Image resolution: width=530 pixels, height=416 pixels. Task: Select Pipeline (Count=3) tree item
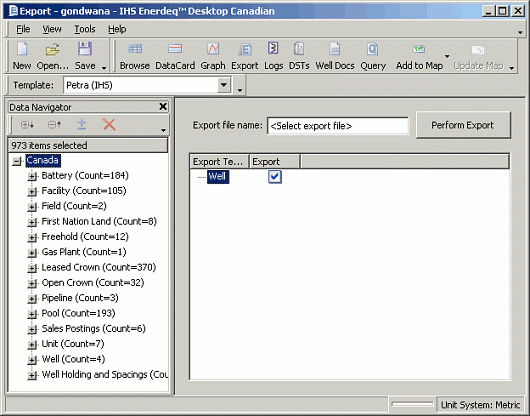tap(80, 298)
